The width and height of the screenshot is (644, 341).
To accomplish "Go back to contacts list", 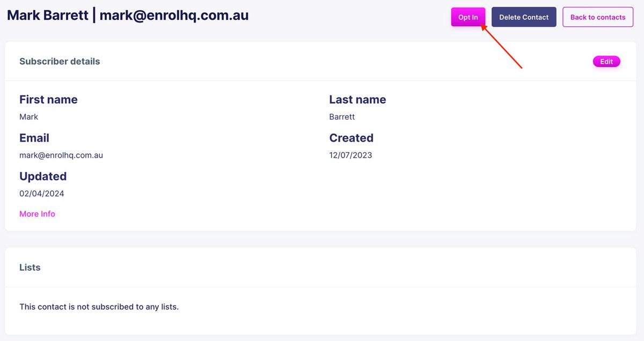I will [x=597, y=17].
